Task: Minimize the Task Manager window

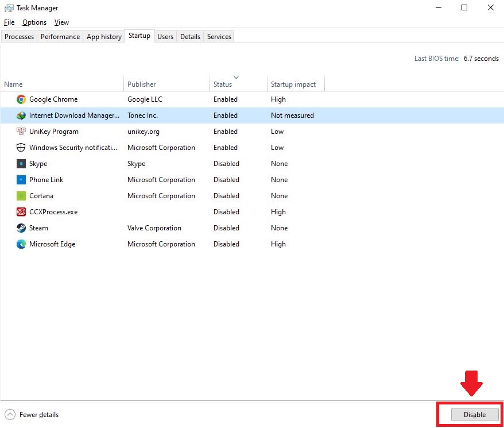Action: coord(439,7)
